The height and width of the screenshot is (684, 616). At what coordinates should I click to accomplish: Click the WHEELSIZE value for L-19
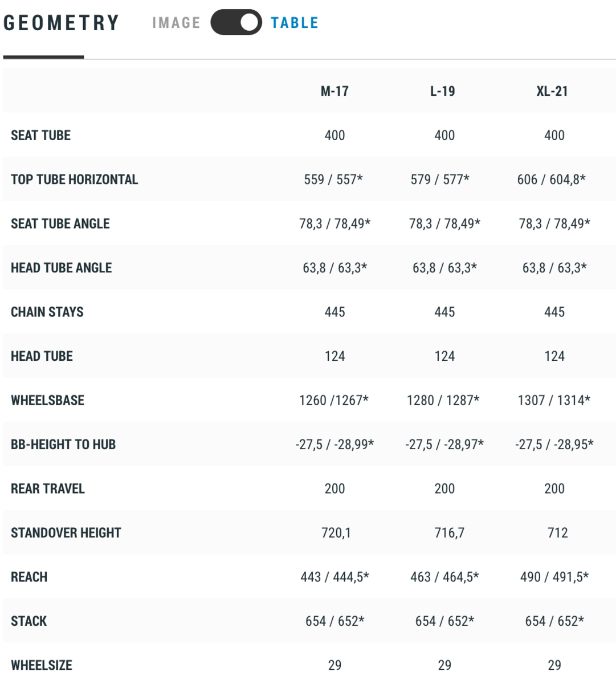coord(444,665)
